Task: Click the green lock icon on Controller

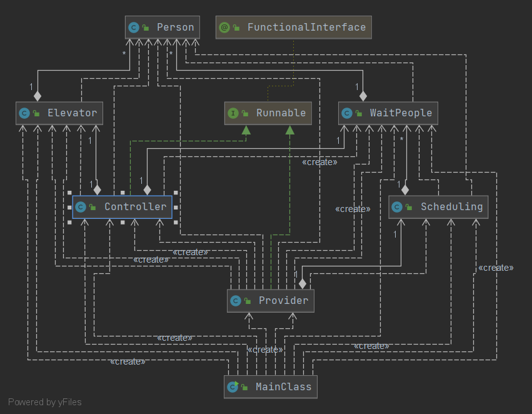Action: (93, 207)
